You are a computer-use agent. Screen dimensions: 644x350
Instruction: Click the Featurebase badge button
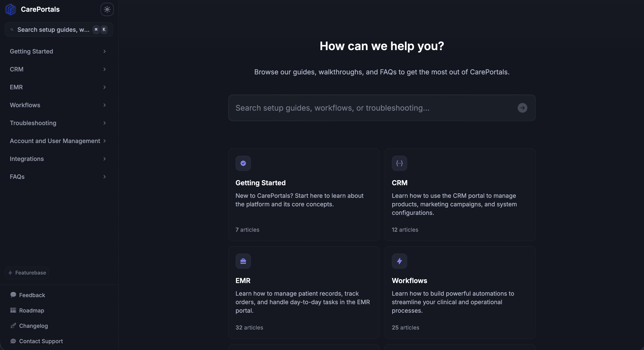(27, 273)
